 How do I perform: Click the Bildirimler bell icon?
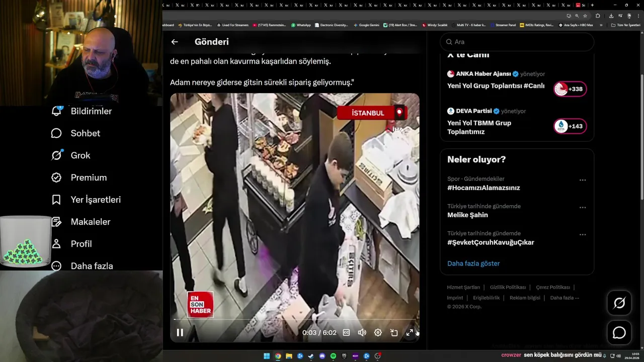tap(56, 111)
